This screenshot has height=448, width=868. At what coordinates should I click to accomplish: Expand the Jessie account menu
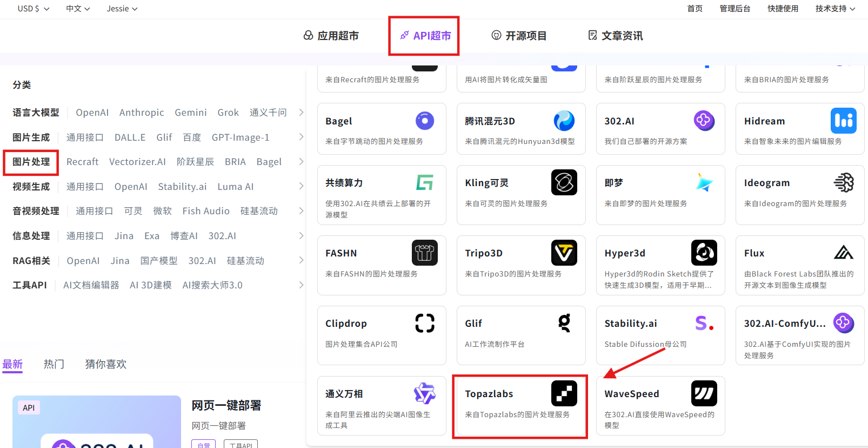[122, 9]
